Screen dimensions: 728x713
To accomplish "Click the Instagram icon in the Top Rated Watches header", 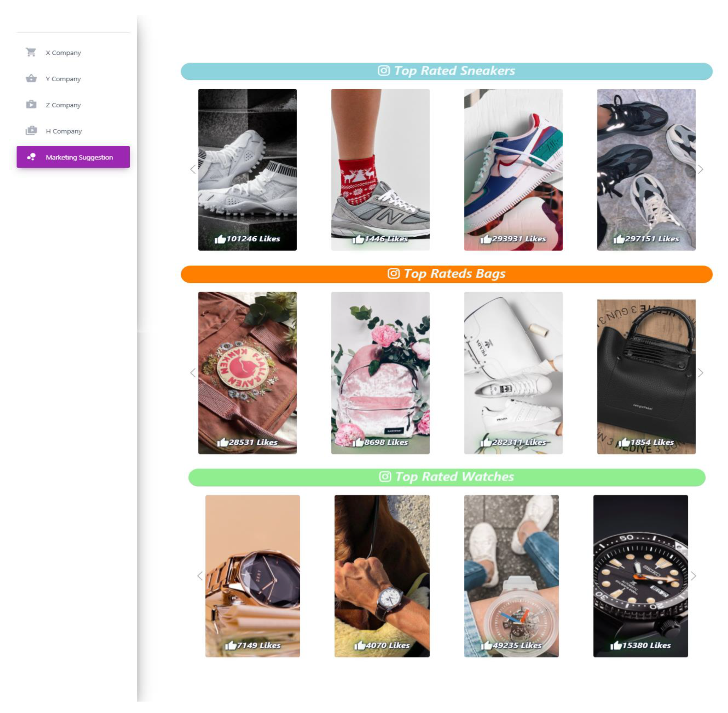I will coord(385,476).
